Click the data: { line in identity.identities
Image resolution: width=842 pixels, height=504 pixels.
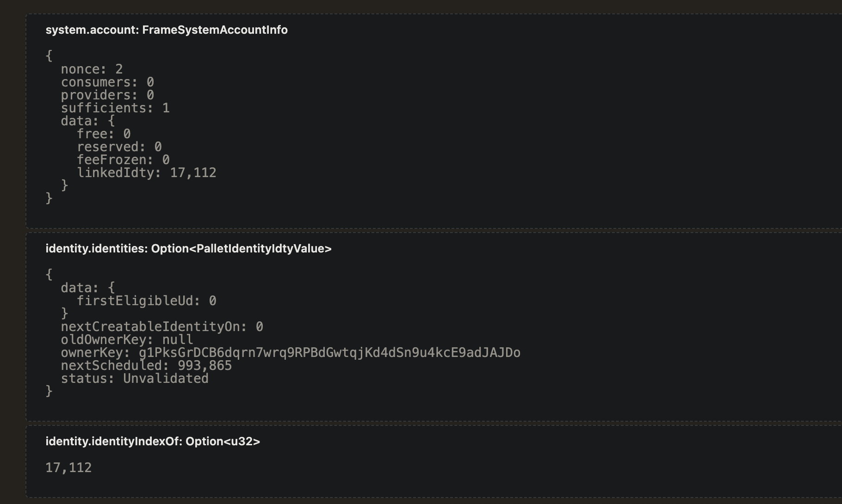coord(88,288)
